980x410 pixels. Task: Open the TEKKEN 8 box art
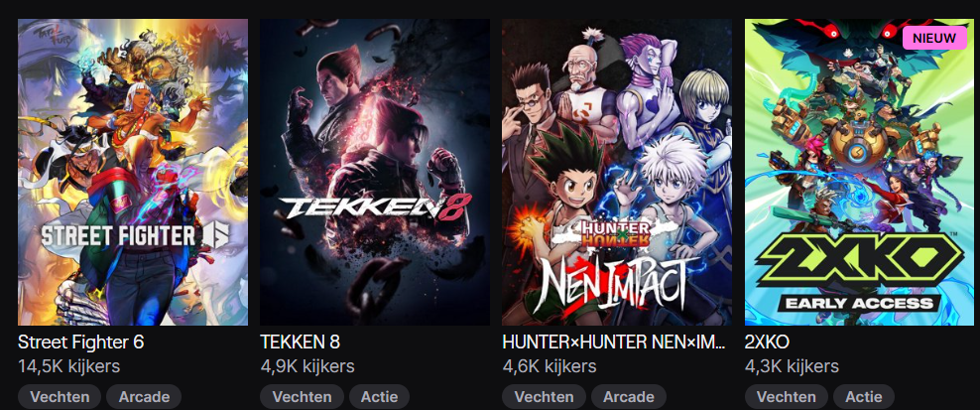(x=375, y=172)
